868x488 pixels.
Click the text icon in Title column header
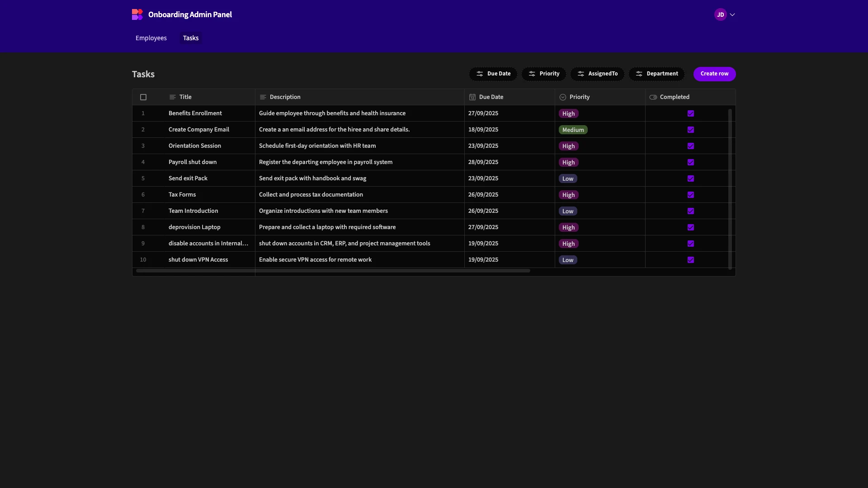tap(172, 97)
